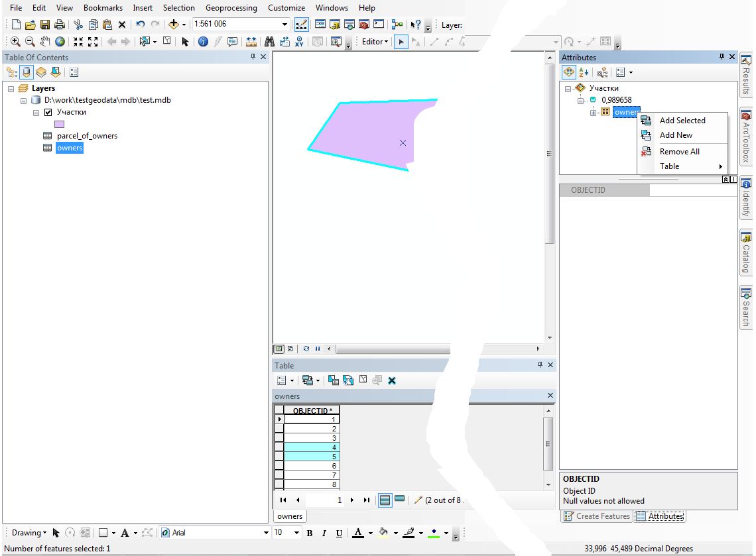Click the Identify tool icon
The image size is (756, 556).
203,41
